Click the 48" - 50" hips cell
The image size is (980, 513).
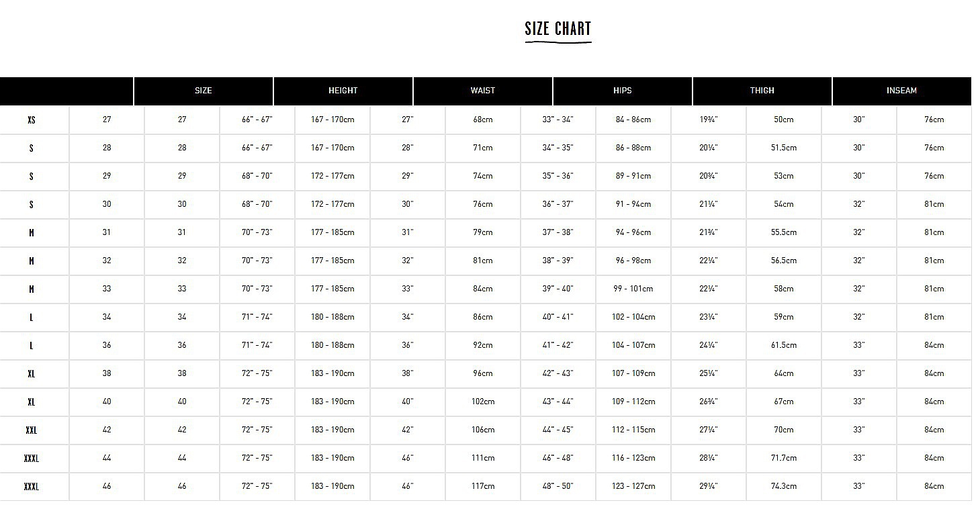(x=558, y=486)
